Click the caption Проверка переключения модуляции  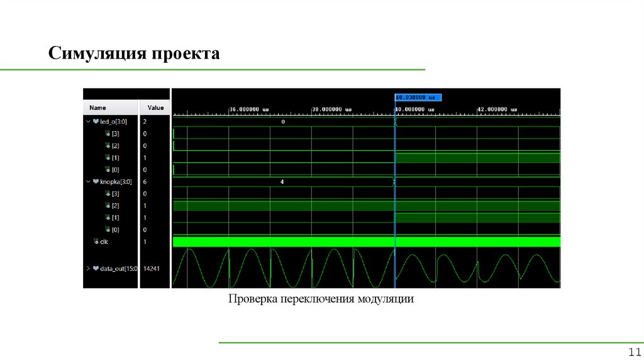pyautogui.click(x=321, y=299)
